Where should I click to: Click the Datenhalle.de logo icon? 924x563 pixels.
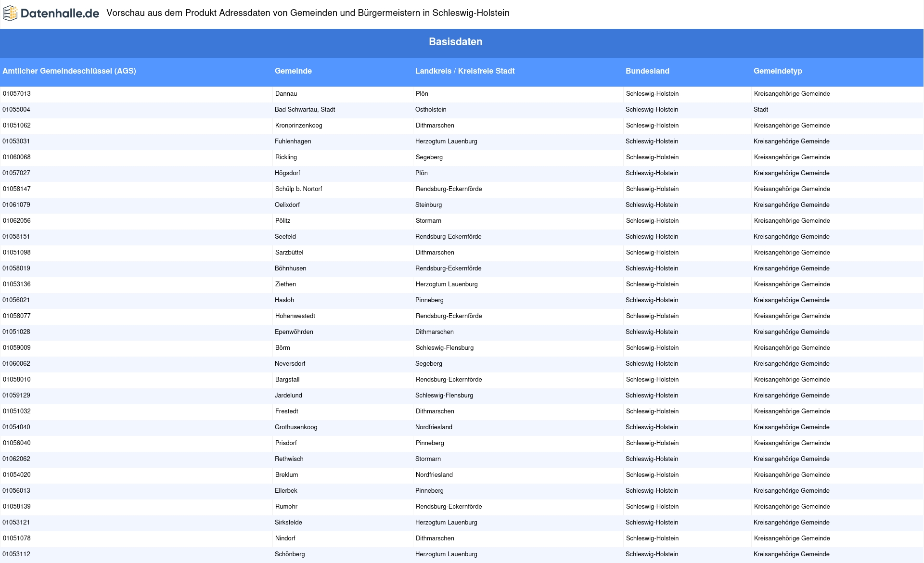click(10, 13)
